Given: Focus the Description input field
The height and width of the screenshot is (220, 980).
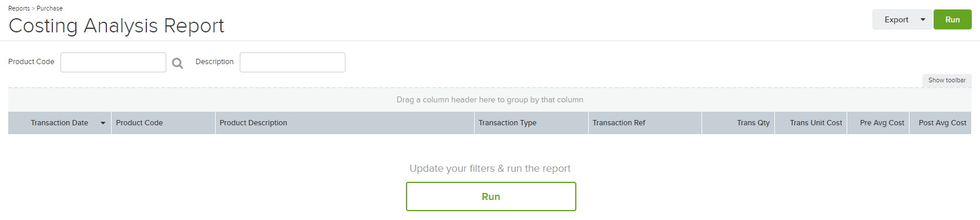Looking at the screenshot, I should [293, 62].
